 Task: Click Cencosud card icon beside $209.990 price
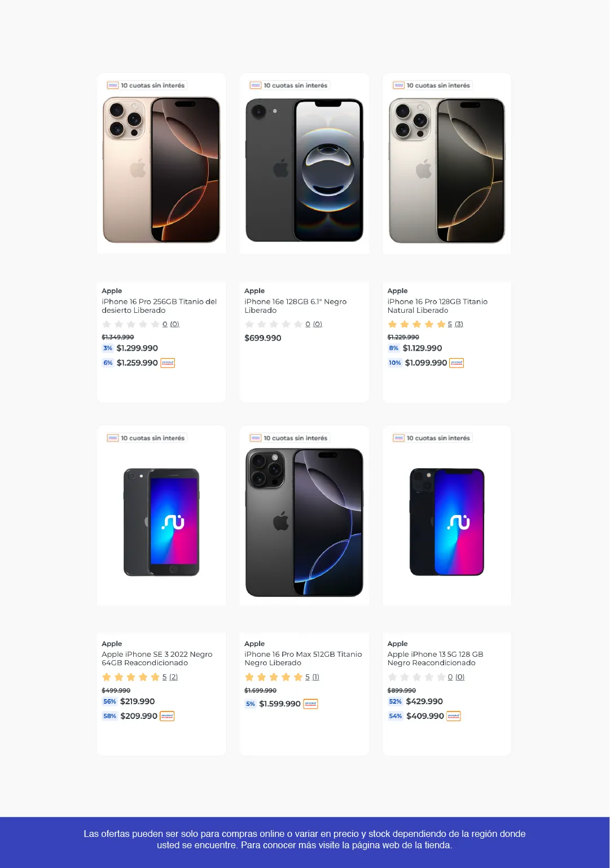coord(167,716)
